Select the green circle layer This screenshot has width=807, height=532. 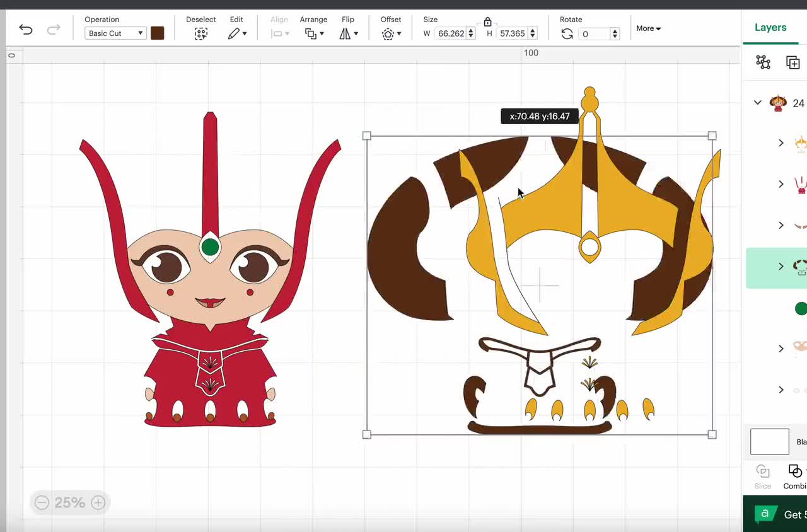801,308
